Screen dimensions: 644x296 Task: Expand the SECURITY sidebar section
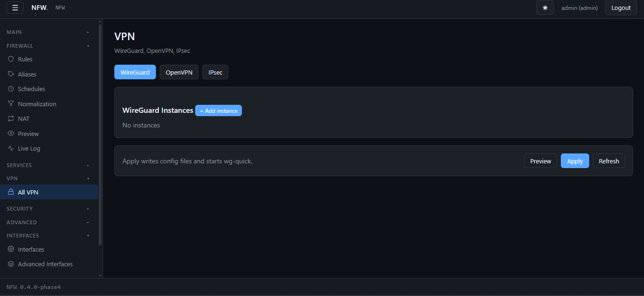pyautogui.click(x=48, y=209)
